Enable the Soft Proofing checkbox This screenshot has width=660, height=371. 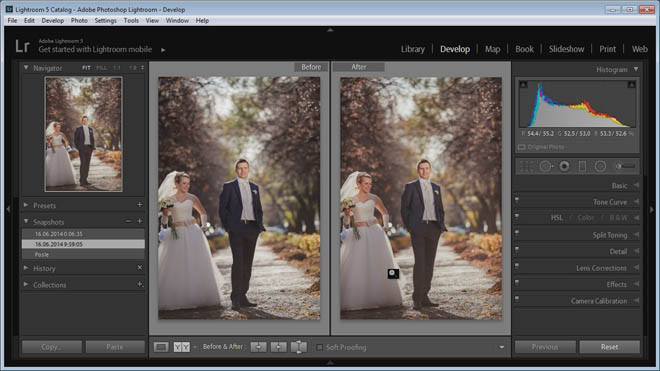[319, 347]
